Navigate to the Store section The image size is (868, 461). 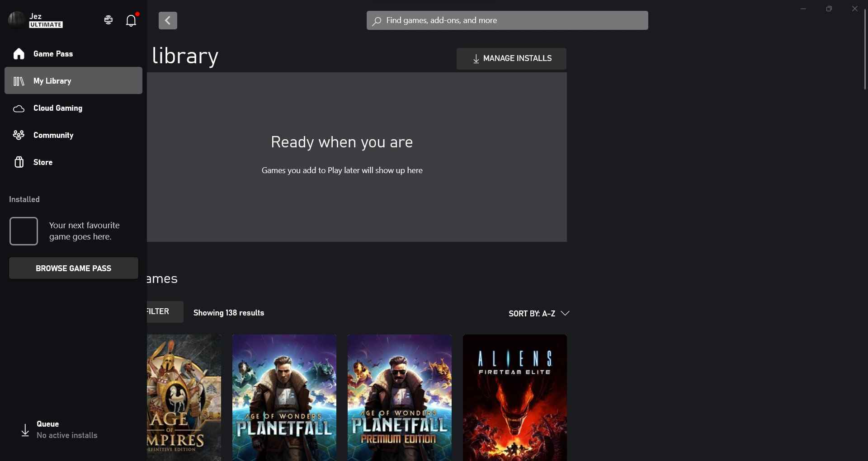pyautogui.click(x=73, y=162)
